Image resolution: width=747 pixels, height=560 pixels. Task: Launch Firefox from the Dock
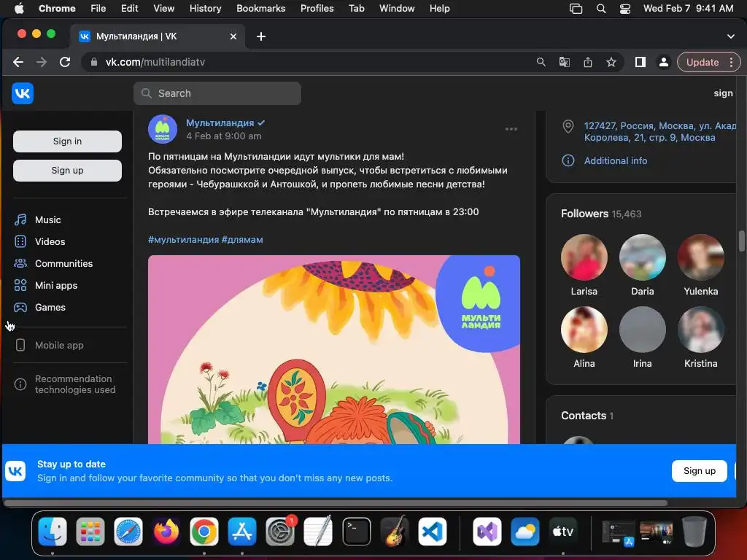click(x=166, y=532)
